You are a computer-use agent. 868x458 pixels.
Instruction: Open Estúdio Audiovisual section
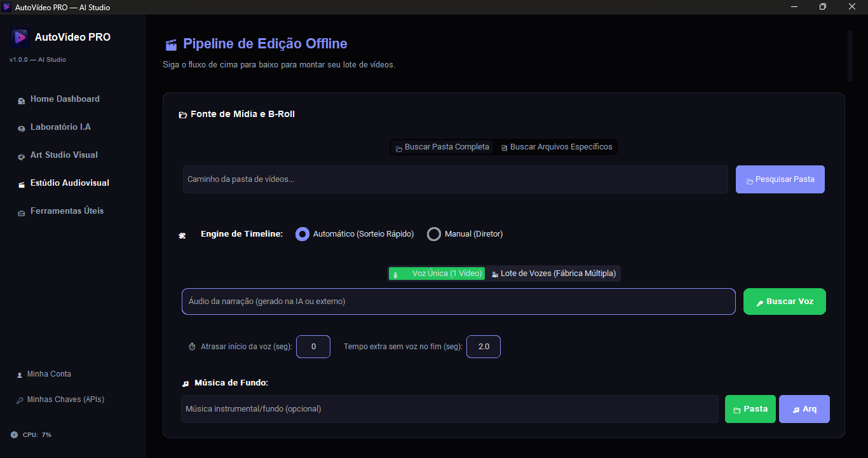70,183
